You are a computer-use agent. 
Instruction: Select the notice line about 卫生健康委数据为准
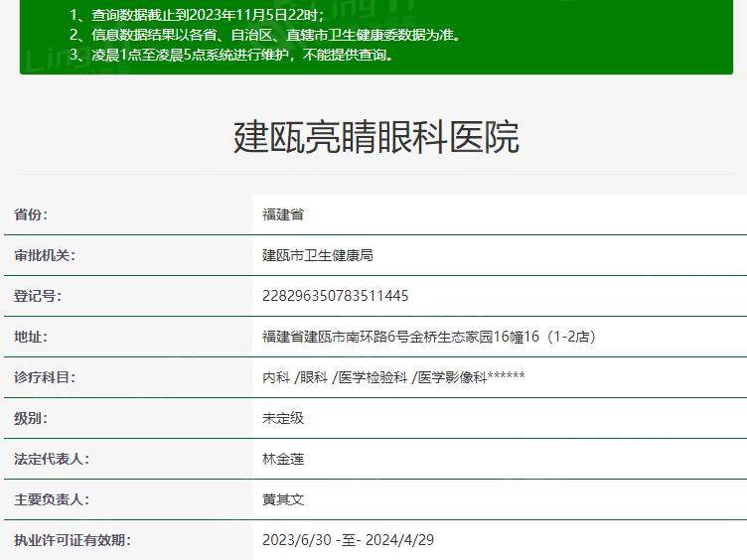[x=265, y=35]
